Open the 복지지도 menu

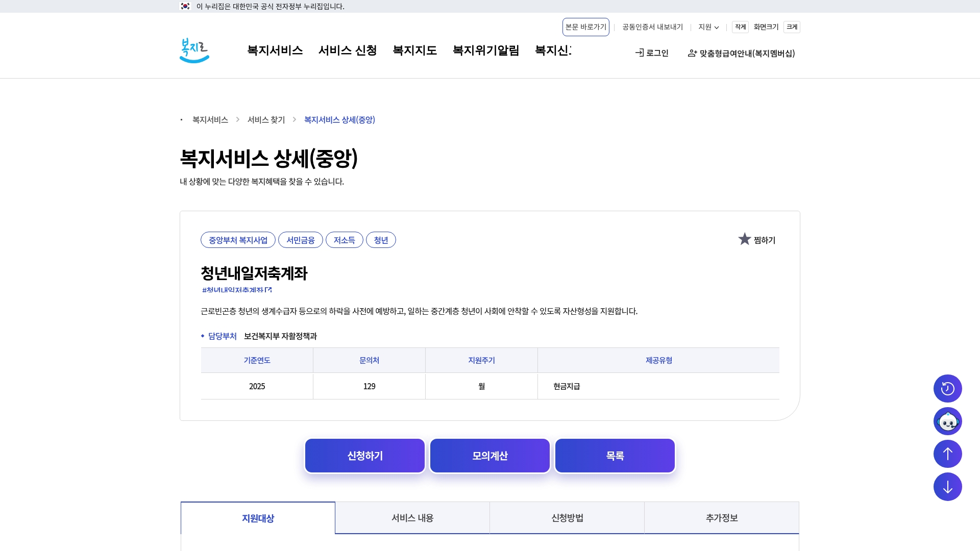414,51
